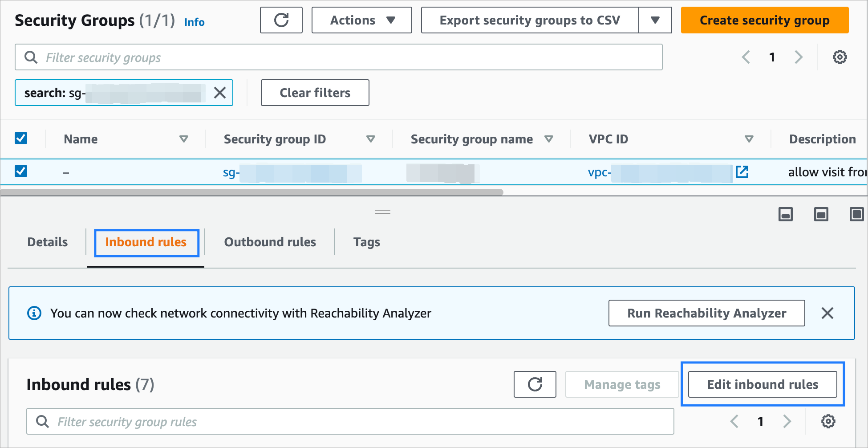This screenshot has height=448, width=868.
Task: Set split panel to half height
Action: 821,215
